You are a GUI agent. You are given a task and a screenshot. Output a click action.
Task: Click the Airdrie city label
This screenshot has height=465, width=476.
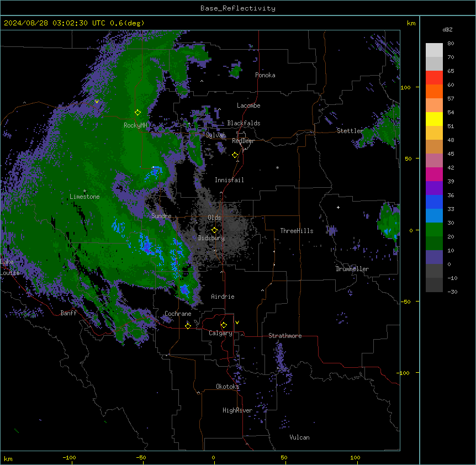223,297
